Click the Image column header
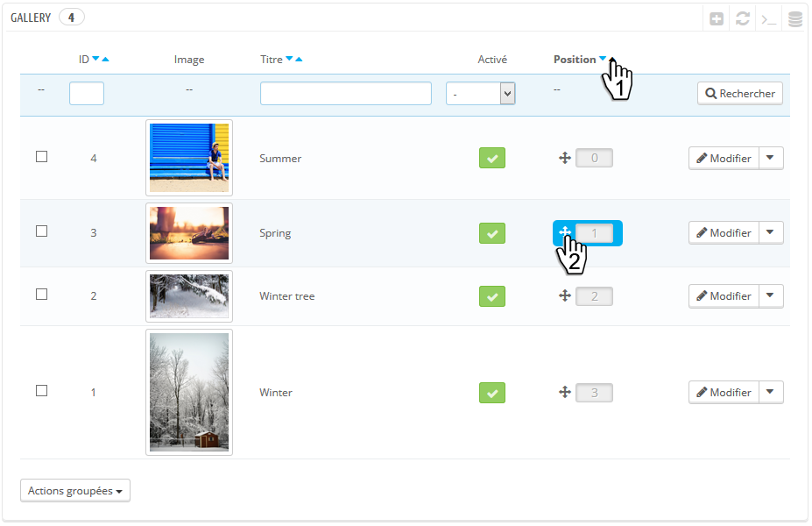This screenshot has height=526, width=812. coord(189,60)
